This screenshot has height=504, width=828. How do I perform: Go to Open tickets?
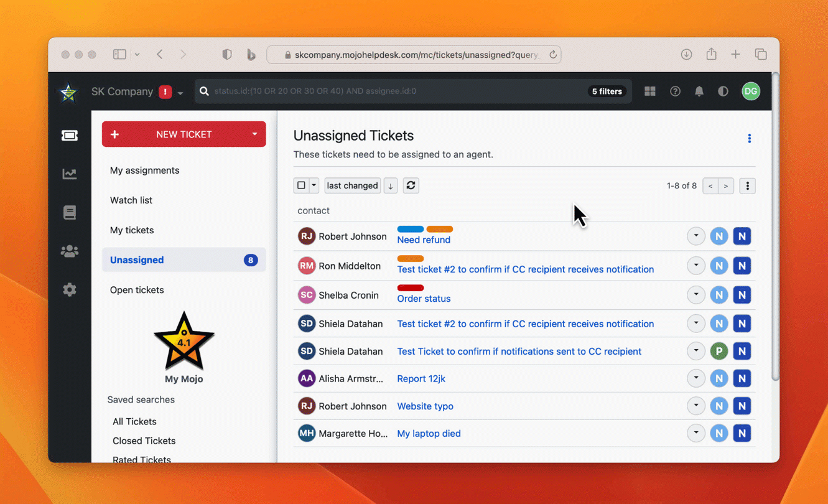137,290
